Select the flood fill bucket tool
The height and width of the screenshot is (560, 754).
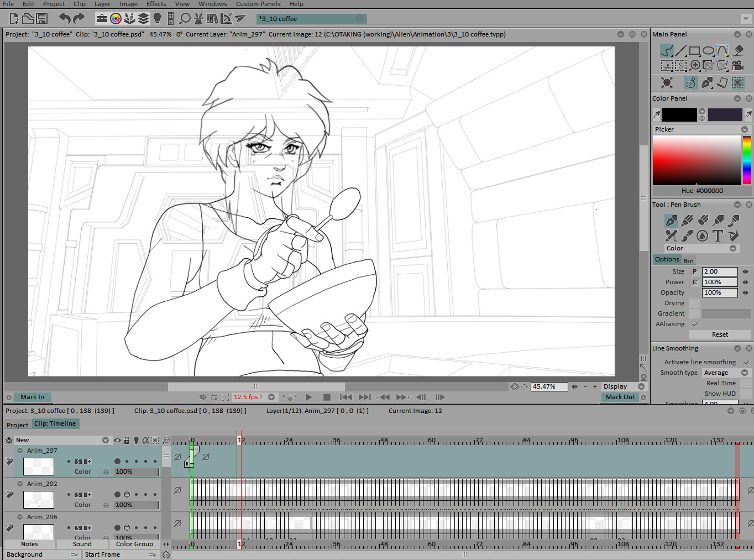coord(738,51)
